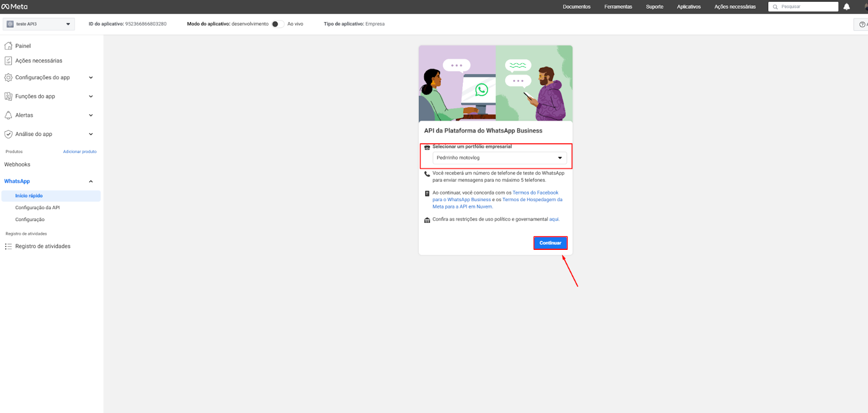Click the Adicionar produto link
Screen dimensions: 868x413
[80, 152]
